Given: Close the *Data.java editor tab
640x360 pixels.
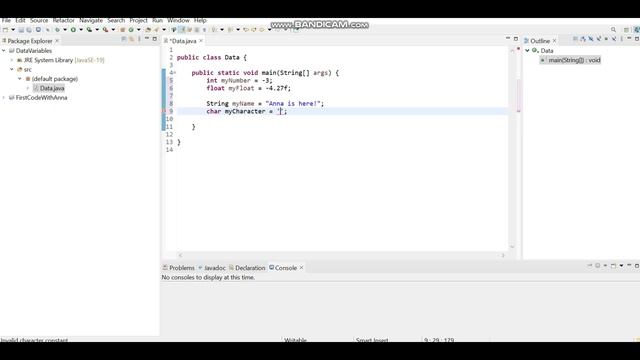Looking at the screenshot, I should point(201,41).
